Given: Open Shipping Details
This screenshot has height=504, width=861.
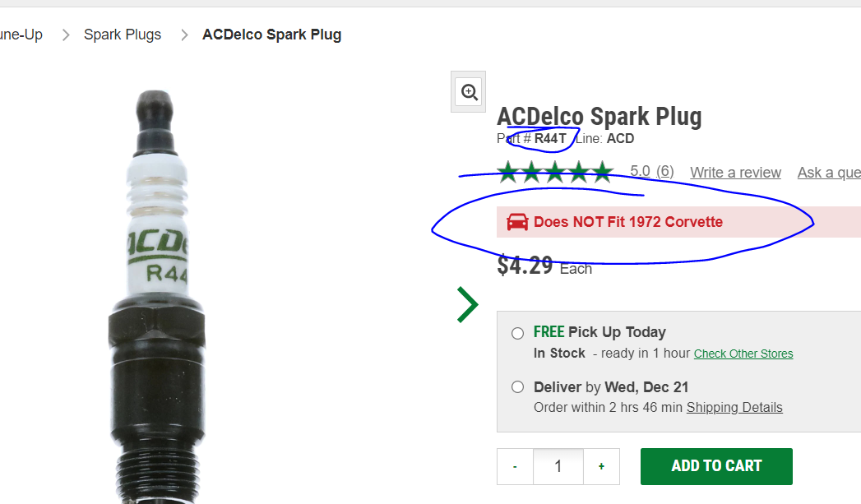Looking at the screenshot, I should point(734,407).
